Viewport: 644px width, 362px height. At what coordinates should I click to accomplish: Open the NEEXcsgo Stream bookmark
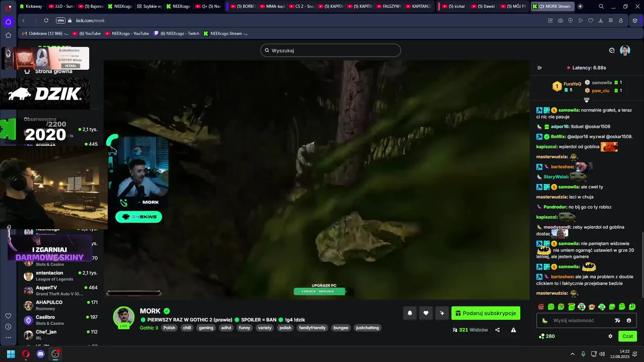[225, 33]
